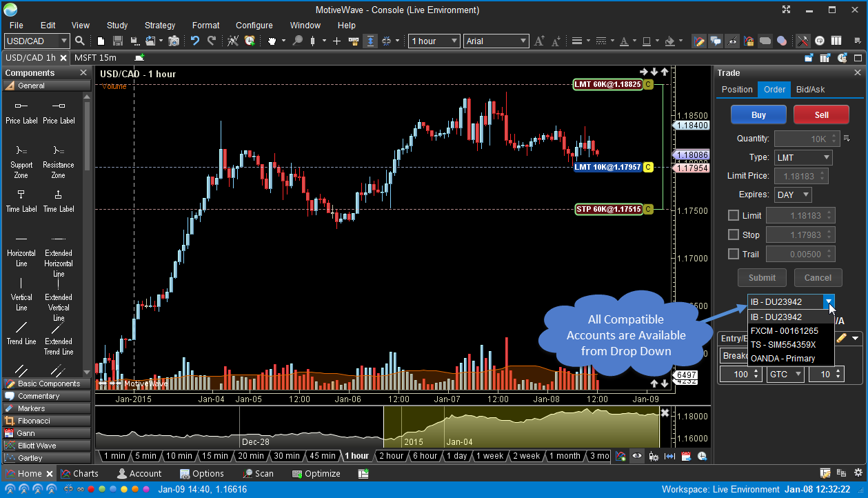Open the Expires DAY dropdown
Screen dimensions: 868x498
click(x=793, y=195)
